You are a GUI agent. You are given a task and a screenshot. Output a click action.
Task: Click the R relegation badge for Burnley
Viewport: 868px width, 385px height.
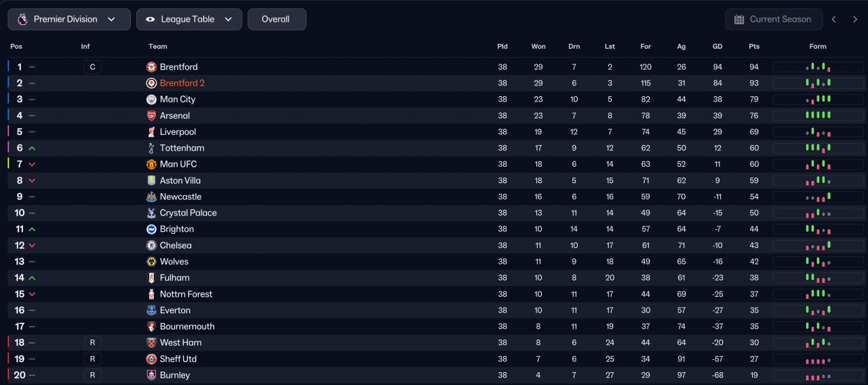(92, 376)
